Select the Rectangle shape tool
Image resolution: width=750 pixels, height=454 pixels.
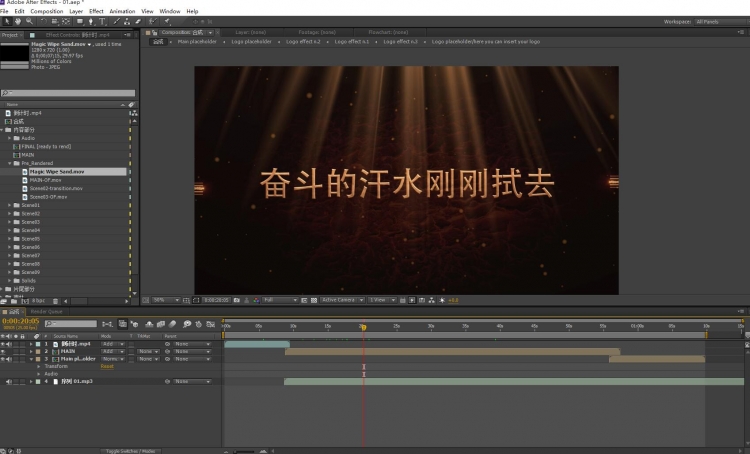(79, 22)
